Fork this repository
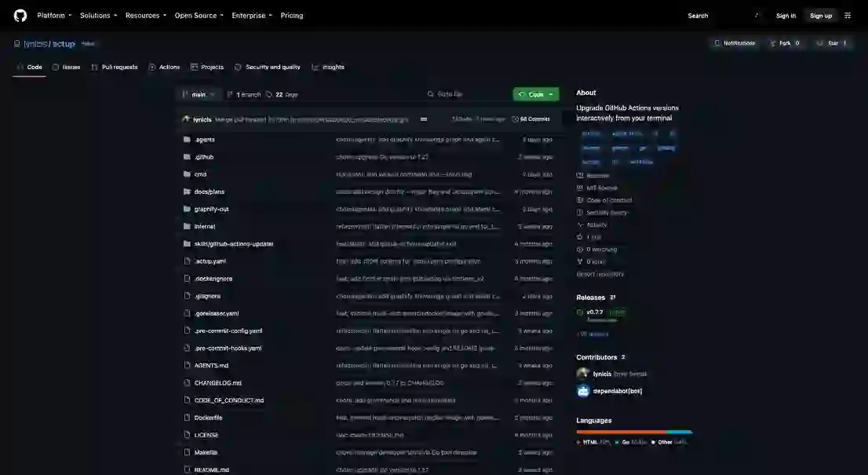The image size is (868, 475). click(x=784, y=43)
